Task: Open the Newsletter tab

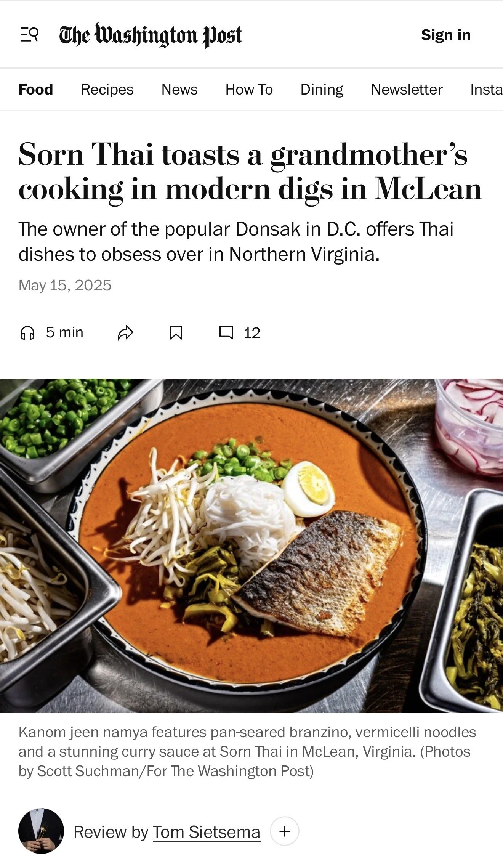Action: pos(407,90)
